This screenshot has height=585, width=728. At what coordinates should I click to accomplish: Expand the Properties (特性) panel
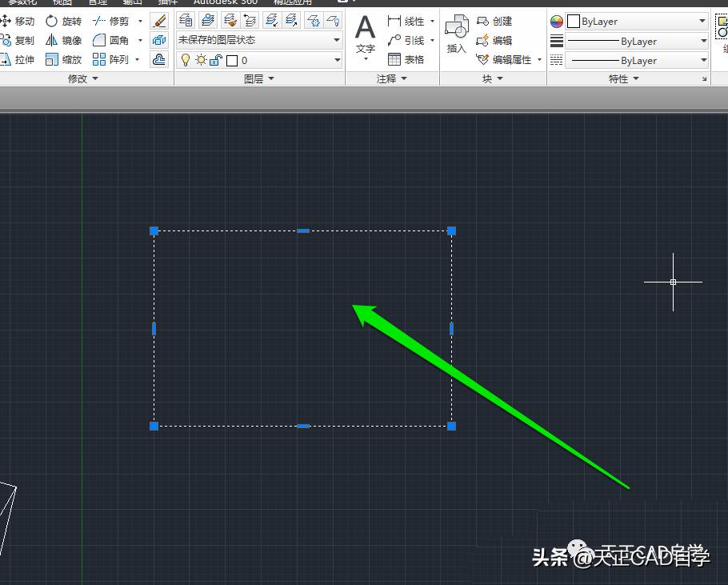(x=623, y=79)
